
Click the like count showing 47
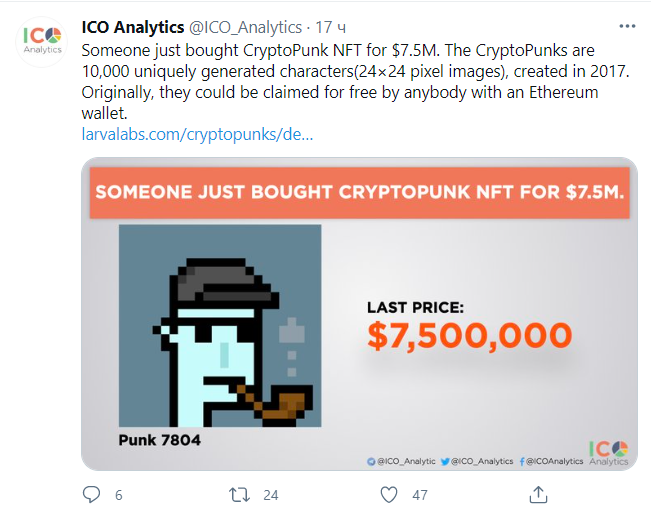420,495
